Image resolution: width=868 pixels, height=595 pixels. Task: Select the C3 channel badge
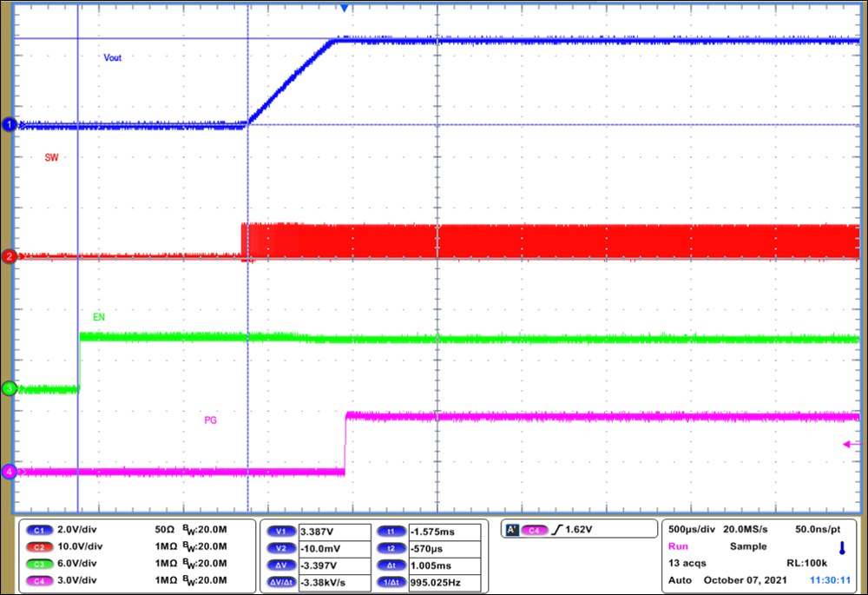(38, 563)
